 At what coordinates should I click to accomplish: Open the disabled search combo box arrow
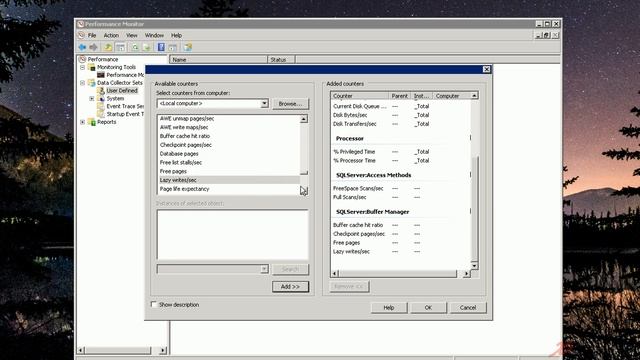tap(264, 269)
